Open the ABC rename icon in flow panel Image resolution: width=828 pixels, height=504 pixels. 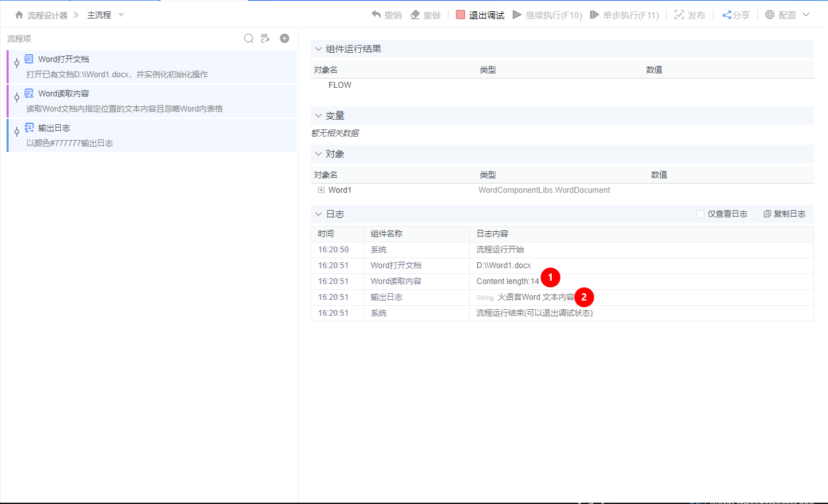pyautogui.click(x=266, y=38)
